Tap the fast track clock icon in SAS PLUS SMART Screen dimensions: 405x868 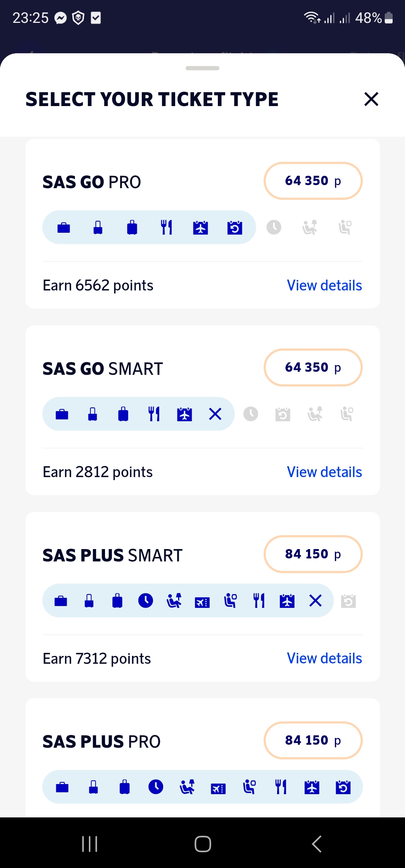click(x=145, y=600)
